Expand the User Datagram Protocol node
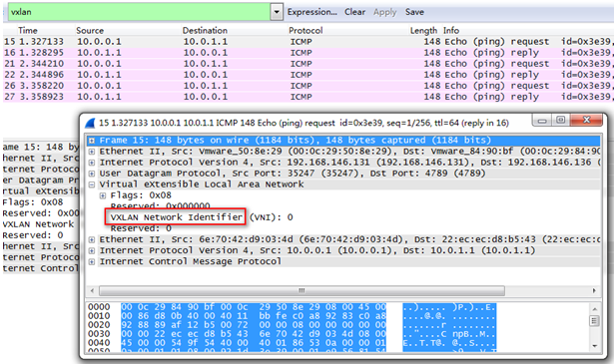 92,174
